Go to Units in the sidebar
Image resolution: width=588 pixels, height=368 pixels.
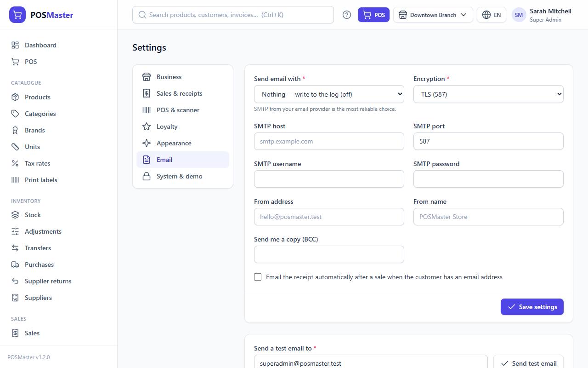click(59, 147)
